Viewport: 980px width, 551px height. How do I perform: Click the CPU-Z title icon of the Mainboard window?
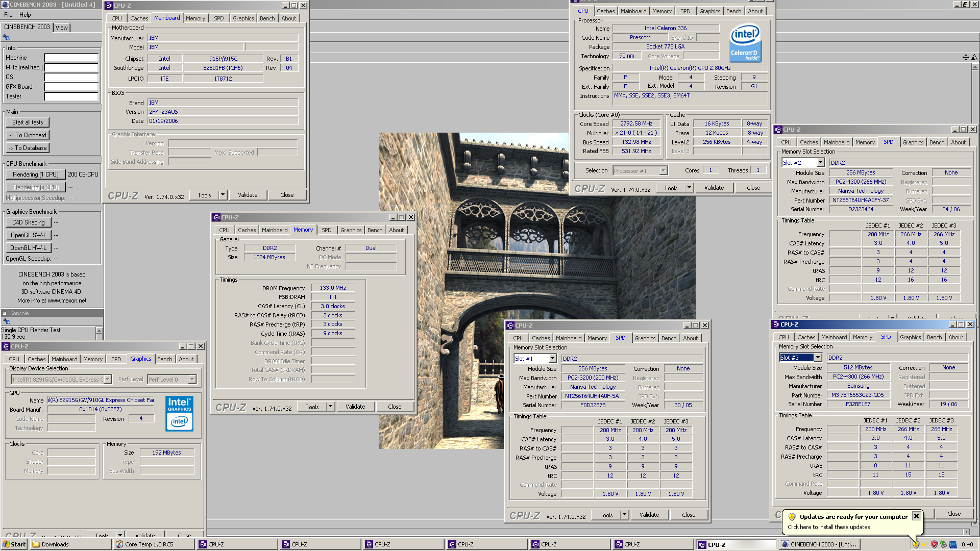pos(108,6)
